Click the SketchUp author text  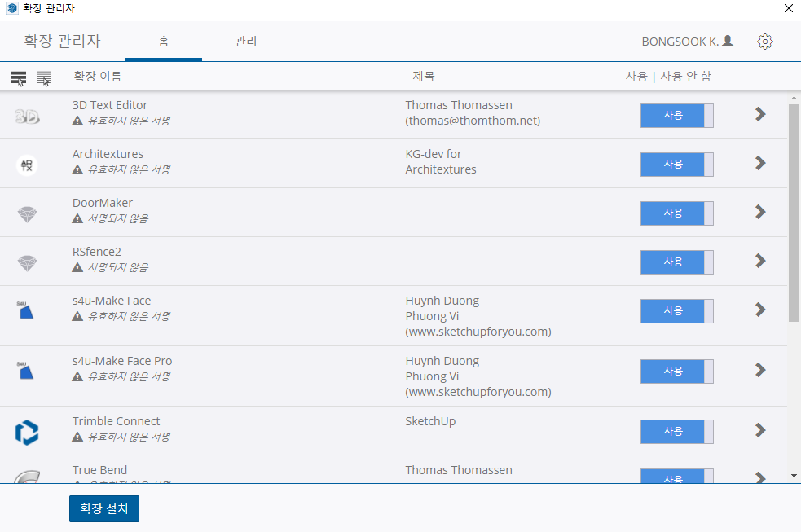[x=430, y=421]
